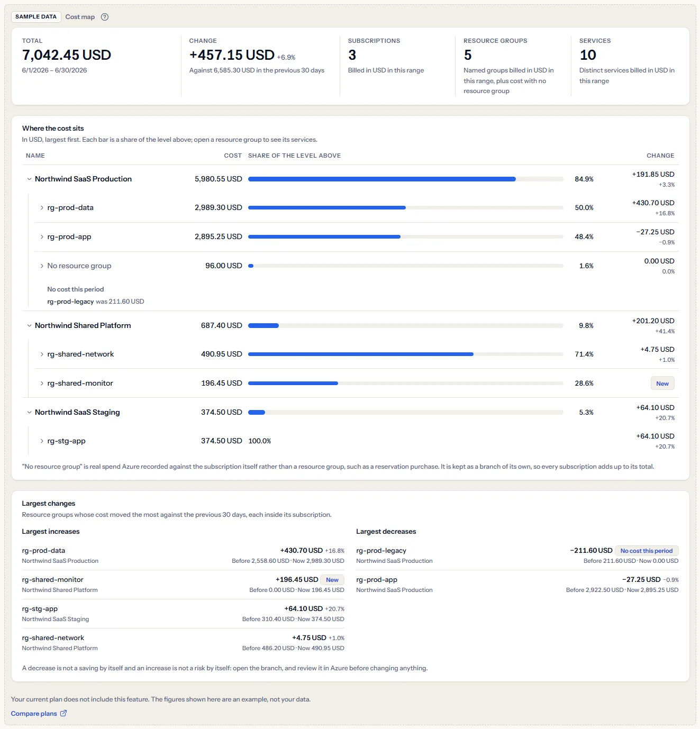Click the No cost this period badge
Image resolution: width=700 pixels, height=729 pixels.
click(647, 551)
